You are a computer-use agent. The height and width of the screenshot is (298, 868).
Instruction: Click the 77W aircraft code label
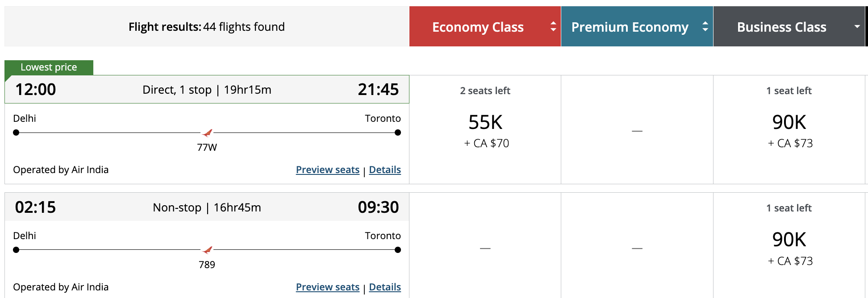coord(207,148)
